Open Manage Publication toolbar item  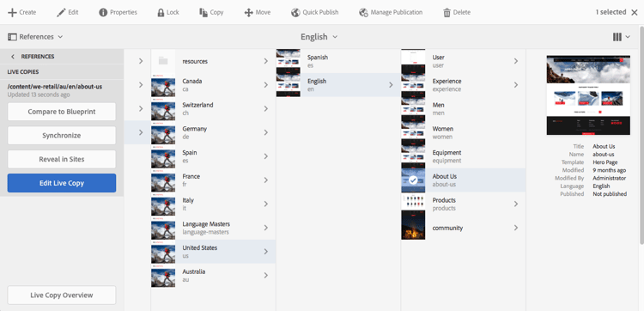point(391,12)
